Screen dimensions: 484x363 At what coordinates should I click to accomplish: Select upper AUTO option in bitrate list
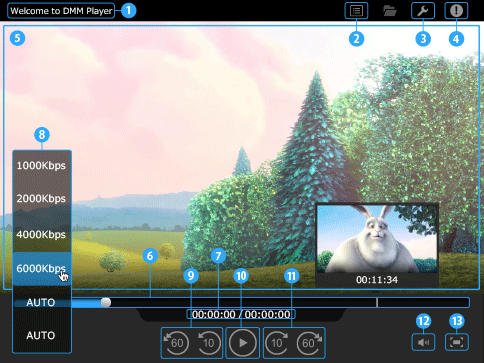coord(41,302)
